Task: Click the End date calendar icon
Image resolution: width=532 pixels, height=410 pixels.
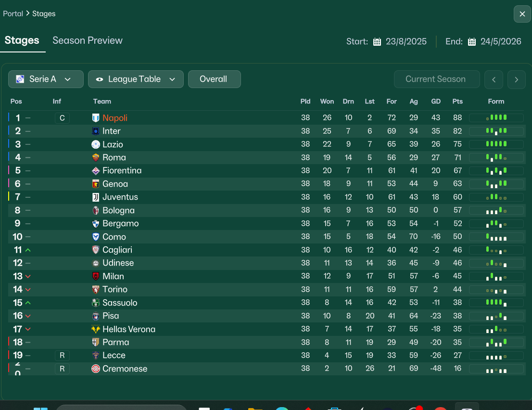Action: pyautogui.click(x=472, y=41)
